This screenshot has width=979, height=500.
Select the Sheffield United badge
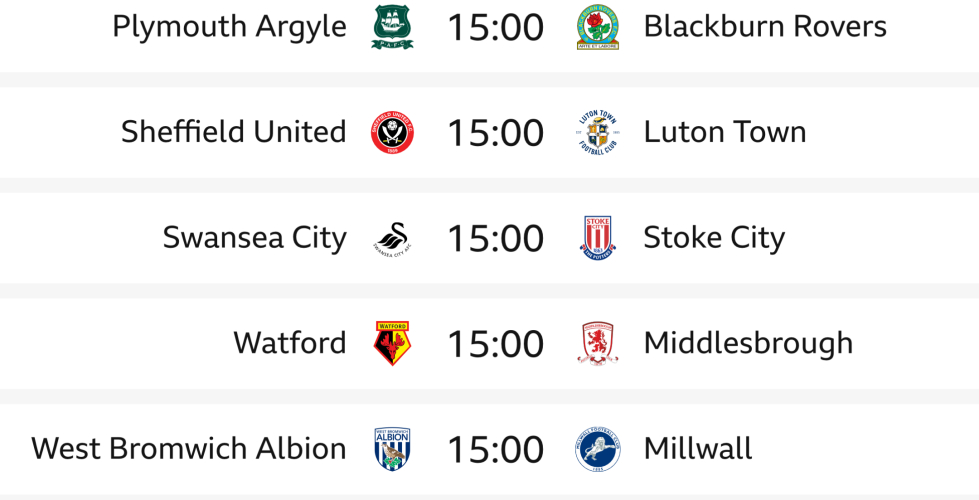pos(392,132)
